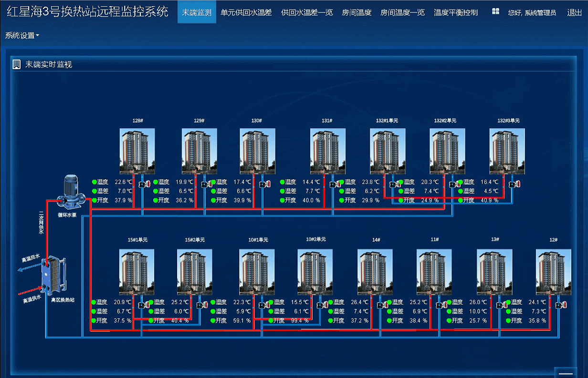Select the 高区换热站 heat exchanger icon
Image resolution: width=588 pixels, height=378 pixels.
(53, 276)
